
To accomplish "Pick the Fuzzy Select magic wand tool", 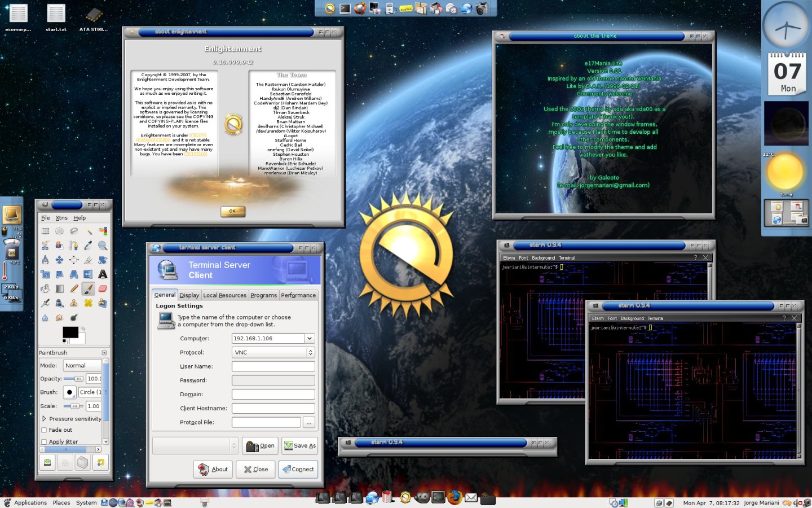I will click(89, 231).
